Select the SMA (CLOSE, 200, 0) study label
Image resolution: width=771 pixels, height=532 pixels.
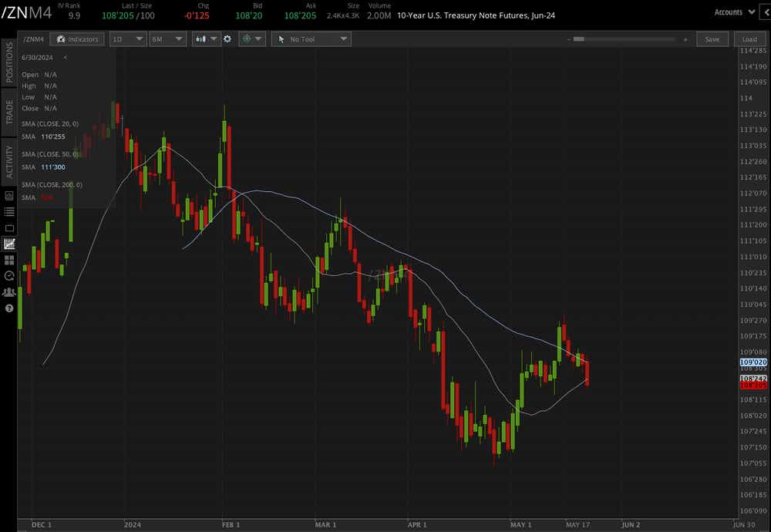coord(52,185)
